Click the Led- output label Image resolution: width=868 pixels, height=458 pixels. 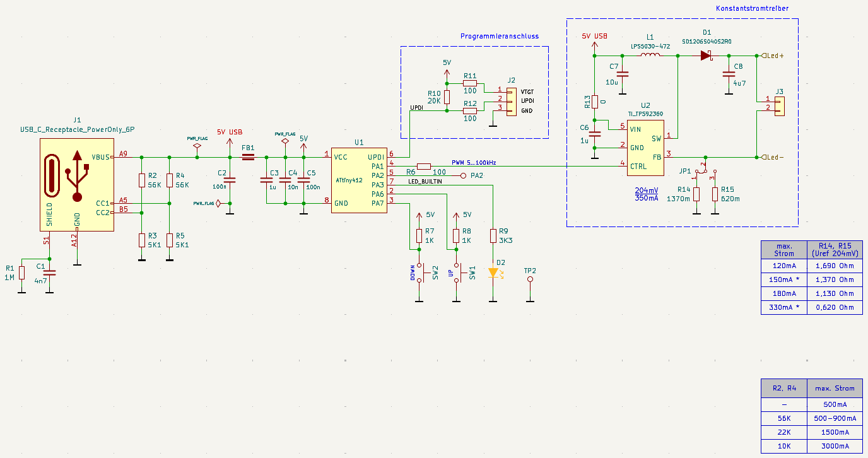(773, 157)
